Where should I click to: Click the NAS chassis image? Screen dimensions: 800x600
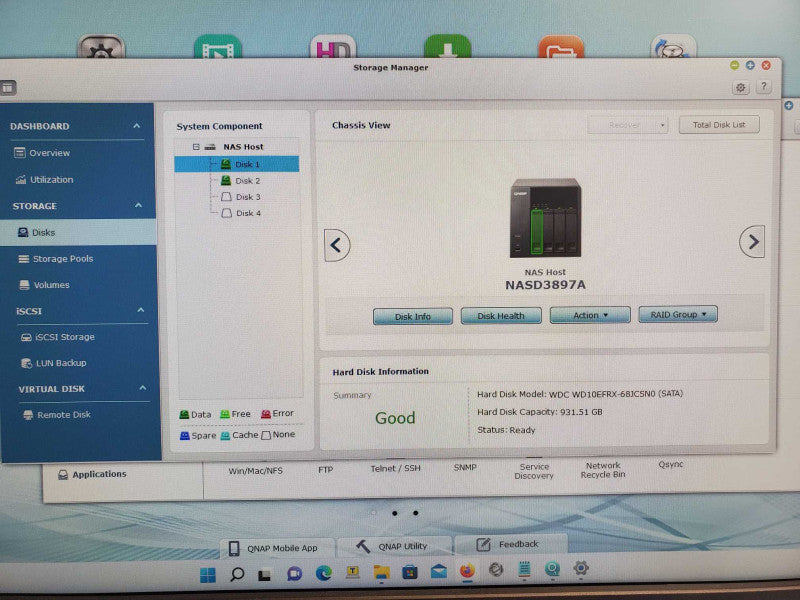pos(545,217)
